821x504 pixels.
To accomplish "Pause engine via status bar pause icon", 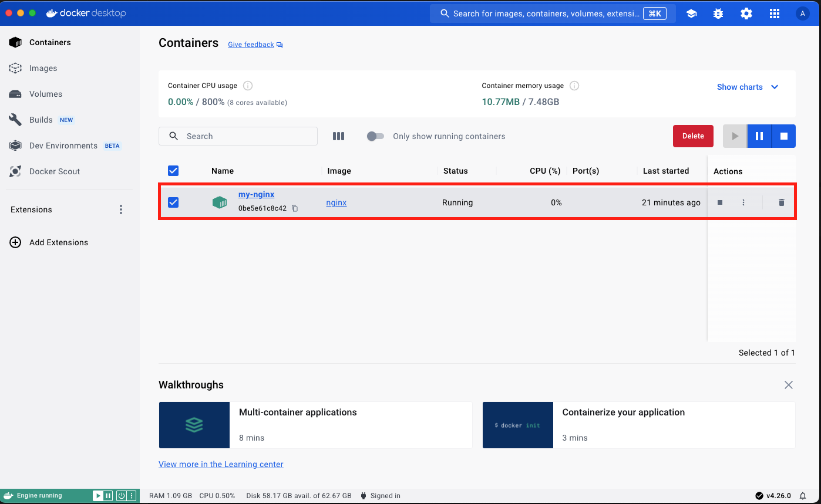I will tap(108, 496).
